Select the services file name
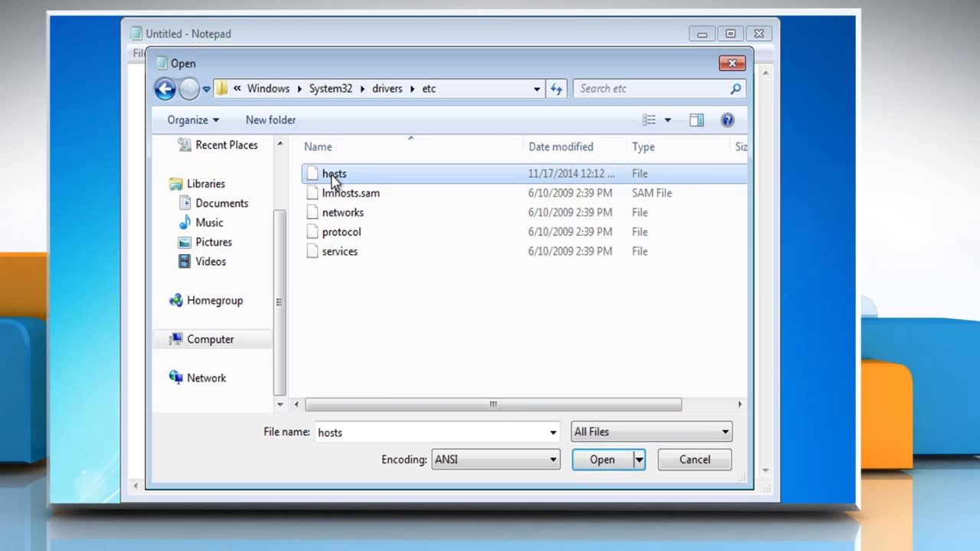The image size is (980, 551). (339, 251)
